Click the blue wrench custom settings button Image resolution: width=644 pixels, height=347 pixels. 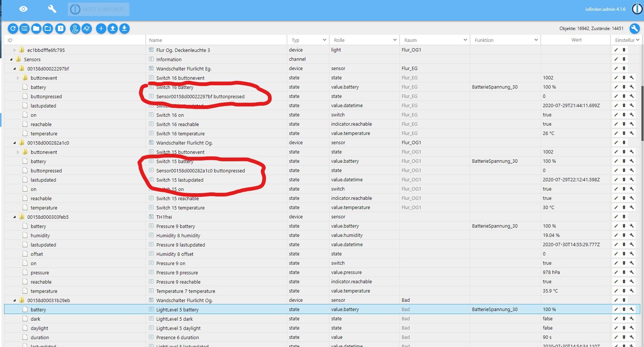point(634,28)
